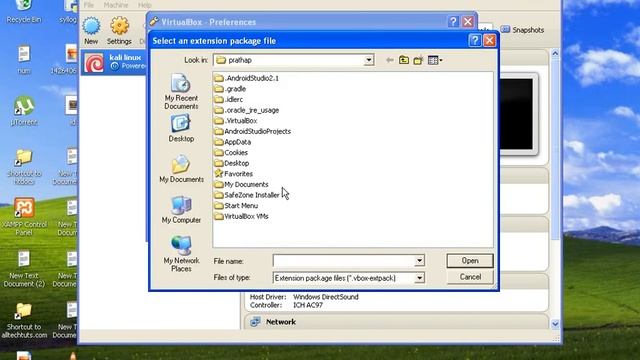Open the View Menu button
The width and height of the screenshot is (640, 360).
click(x=435, y=60)
